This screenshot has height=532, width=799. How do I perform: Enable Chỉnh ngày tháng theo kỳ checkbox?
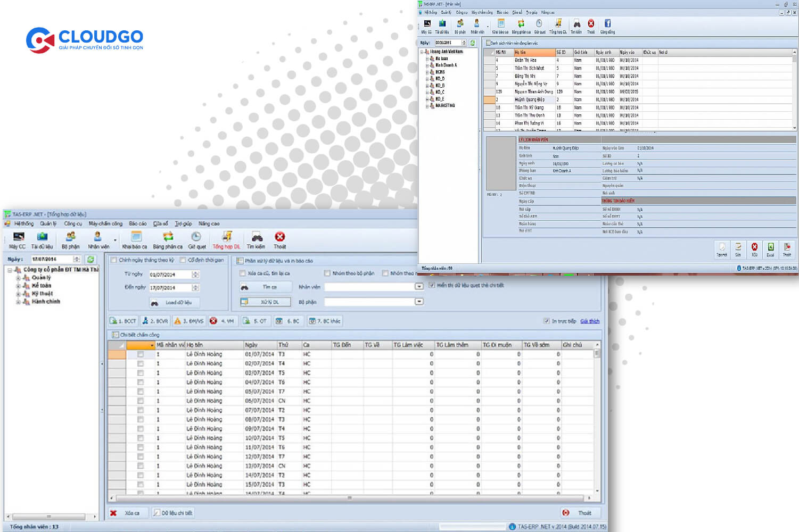113,260
